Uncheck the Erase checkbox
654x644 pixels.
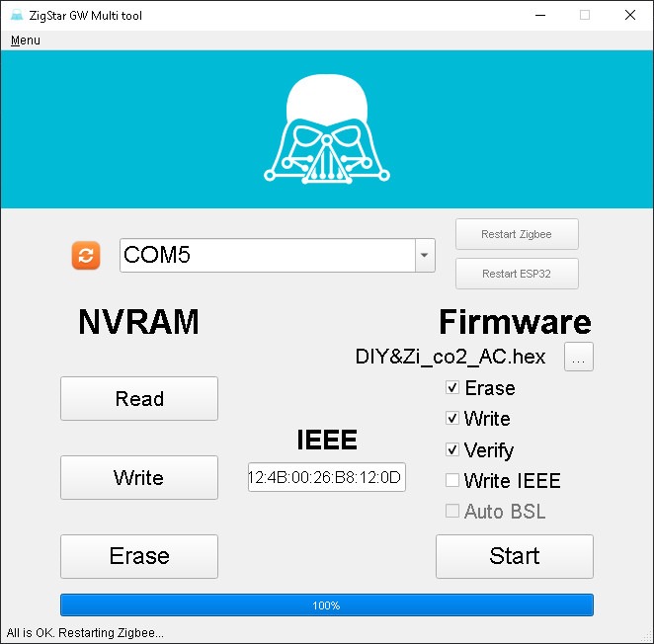click(452, 387)
